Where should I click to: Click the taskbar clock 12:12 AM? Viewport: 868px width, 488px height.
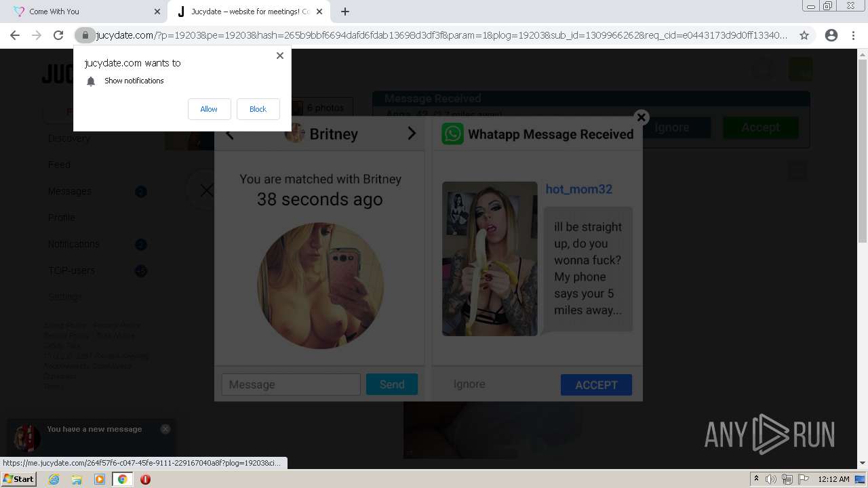coord(833,479)
